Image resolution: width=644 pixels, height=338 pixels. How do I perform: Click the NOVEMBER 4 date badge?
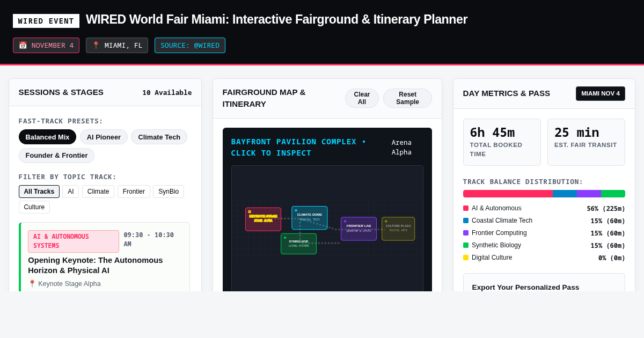pos(46,46)
